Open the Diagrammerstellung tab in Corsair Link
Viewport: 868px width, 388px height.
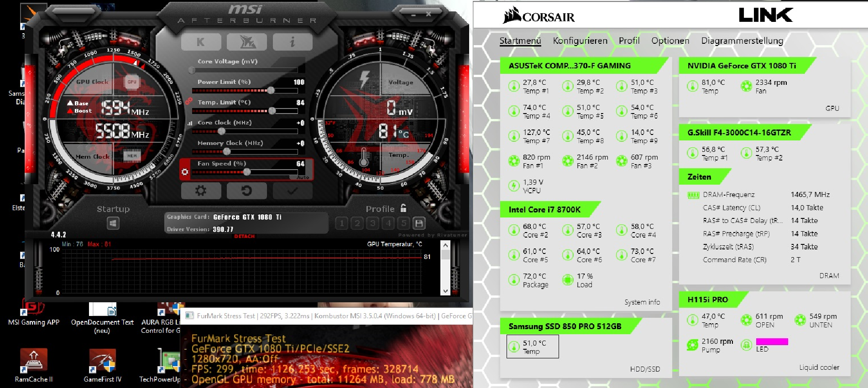pyautogui.click(x=742, y=41)
